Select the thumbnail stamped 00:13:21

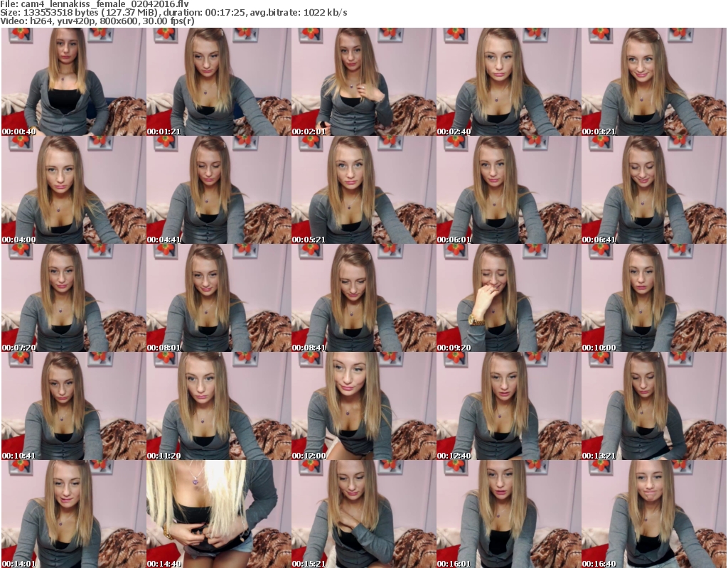[654, 406]
